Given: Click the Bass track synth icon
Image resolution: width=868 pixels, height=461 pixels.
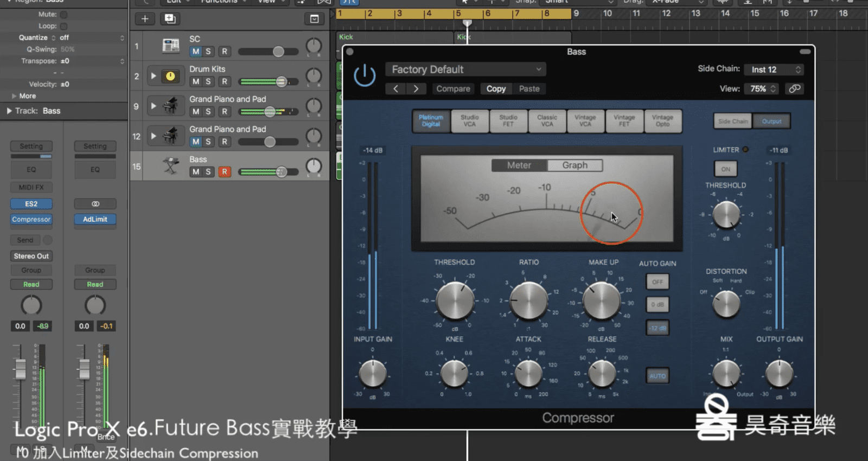Looking at the screenshot, I should point(171,166).
